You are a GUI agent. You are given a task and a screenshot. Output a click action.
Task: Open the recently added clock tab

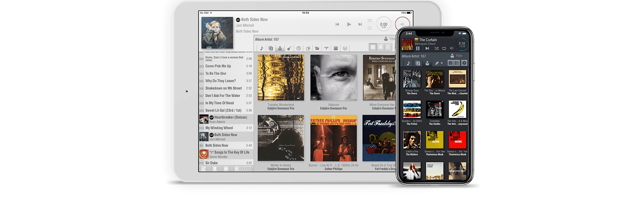pyautogui.click(x=299, y=48)
